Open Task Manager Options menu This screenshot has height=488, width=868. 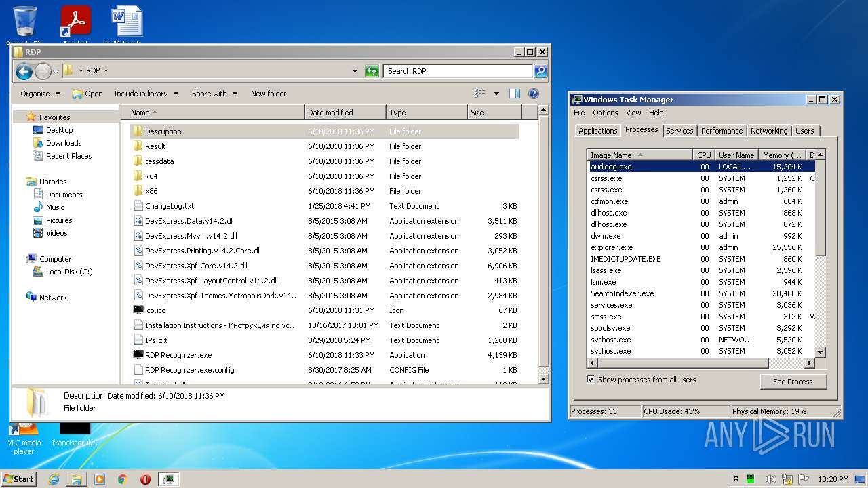click(x=606, y=113)
